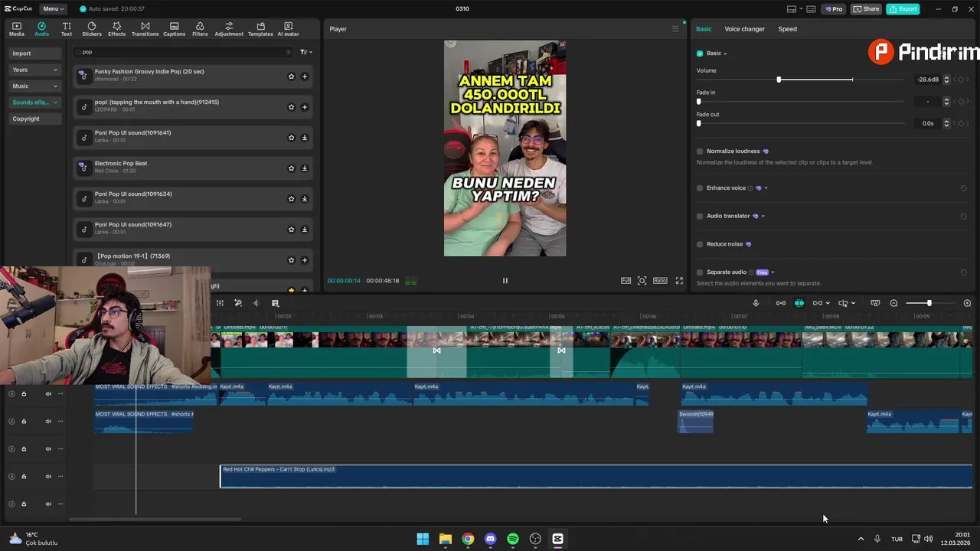
Task: Enable the Reduce noise checkbox
Action: coord(700,244)
